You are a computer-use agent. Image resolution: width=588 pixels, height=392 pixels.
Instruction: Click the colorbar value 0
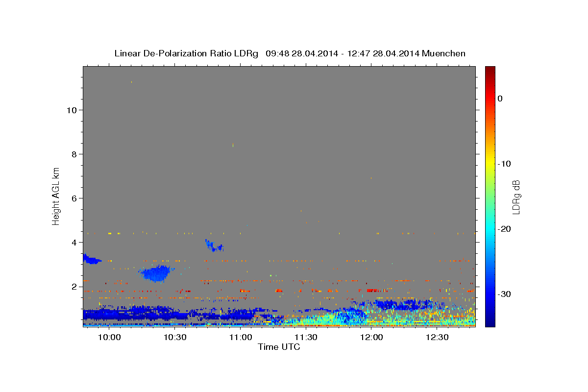tap(500, 98)
